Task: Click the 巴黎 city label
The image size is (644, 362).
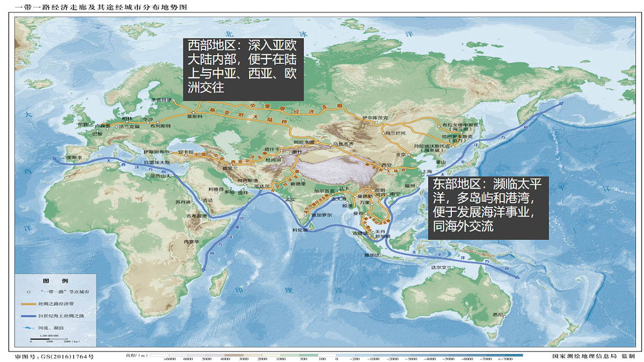Action: pyautogui.click(x=98, y=134)
